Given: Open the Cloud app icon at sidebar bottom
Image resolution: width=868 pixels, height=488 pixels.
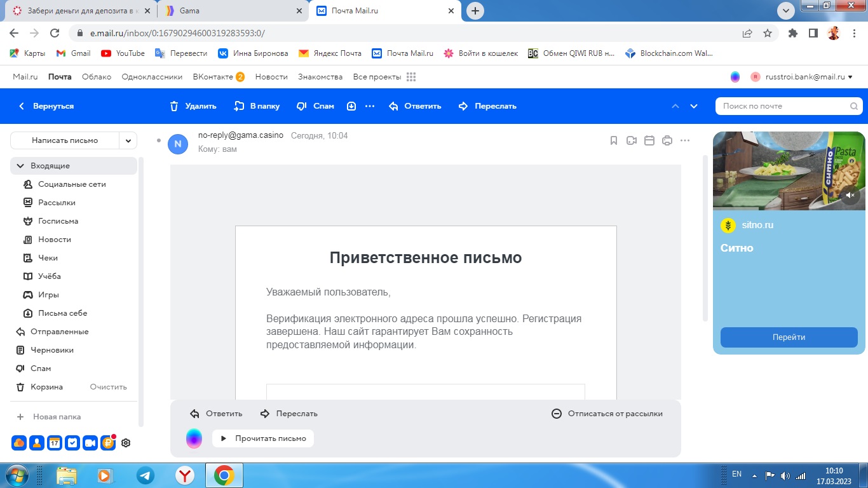Looking at the screenshot, I should [x=19, y=443].
